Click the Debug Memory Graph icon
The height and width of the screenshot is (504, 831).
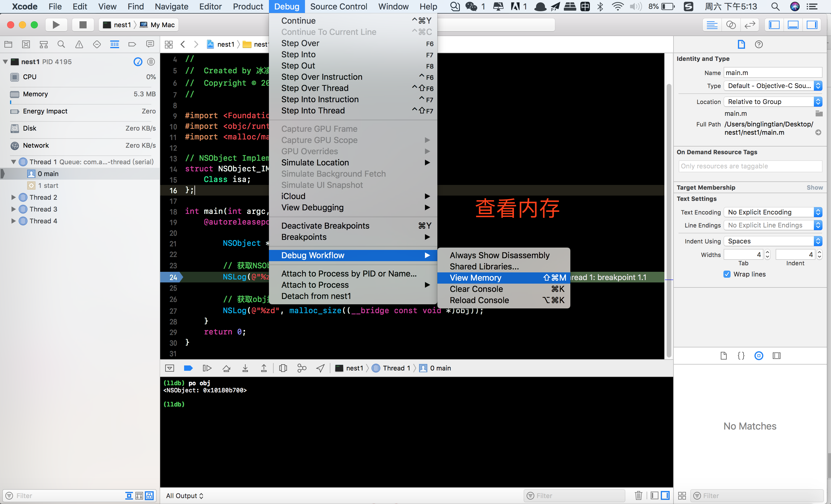coord(302,368)
